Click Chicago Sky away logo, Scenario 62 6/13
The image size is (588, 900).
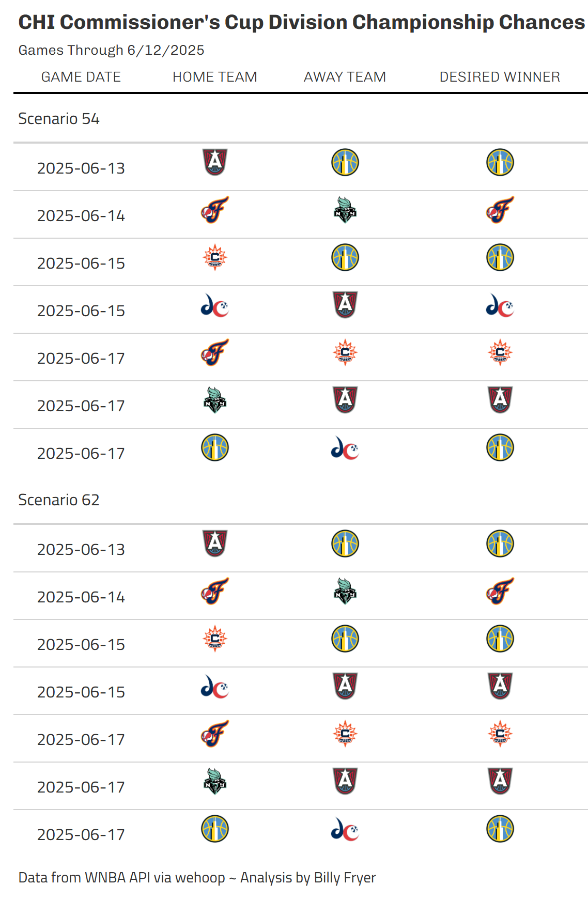click(x=345, y=544)
